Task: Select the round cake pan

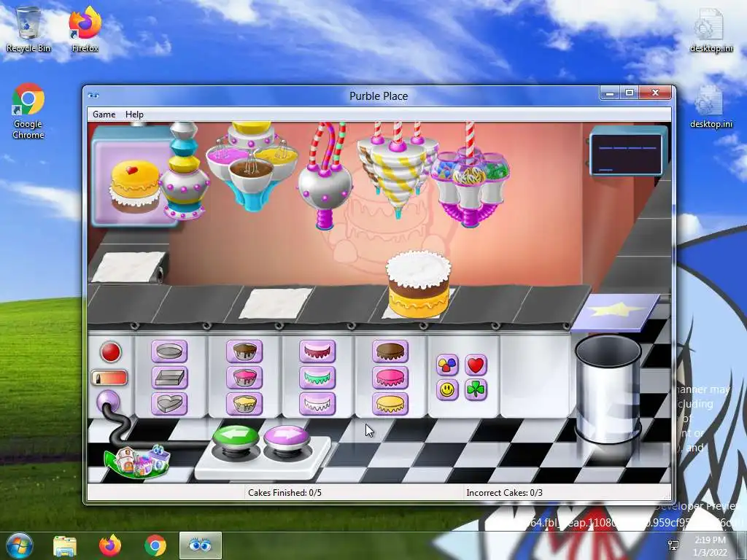Action: coord(169,352)
